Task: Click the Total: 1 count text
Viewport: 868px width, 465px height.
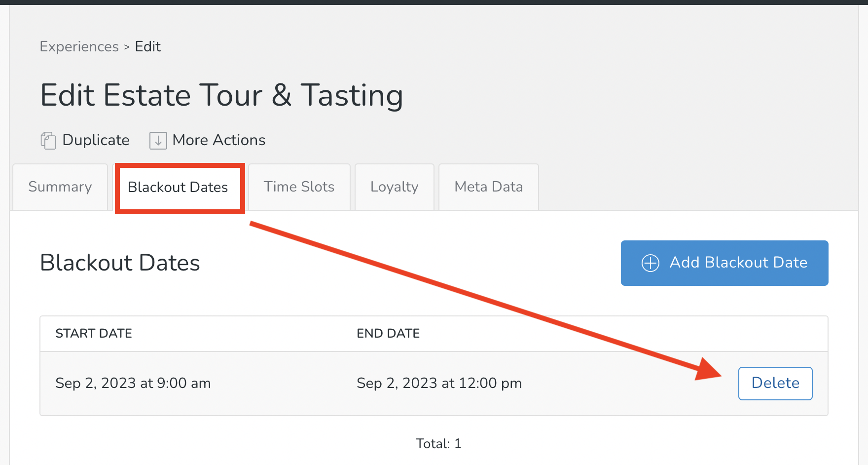Action: [x=438, y=444]
